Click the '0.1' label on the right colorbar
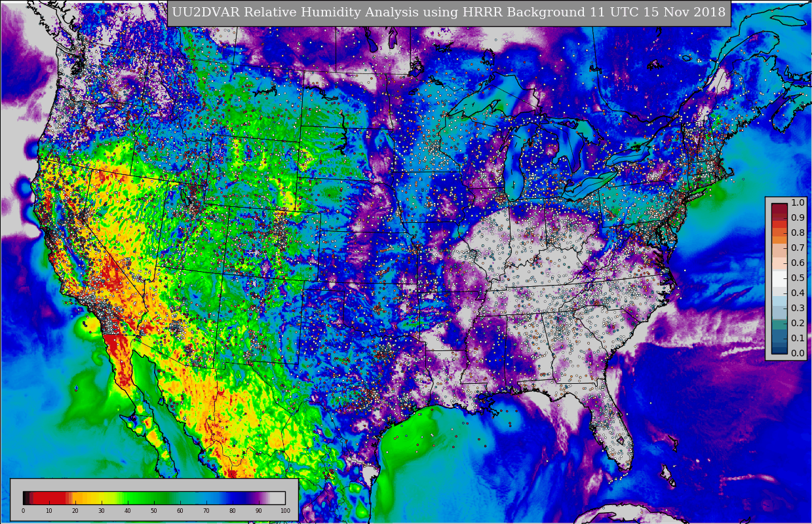The width and height of the screenshot is (812, 524). point(798,338)
